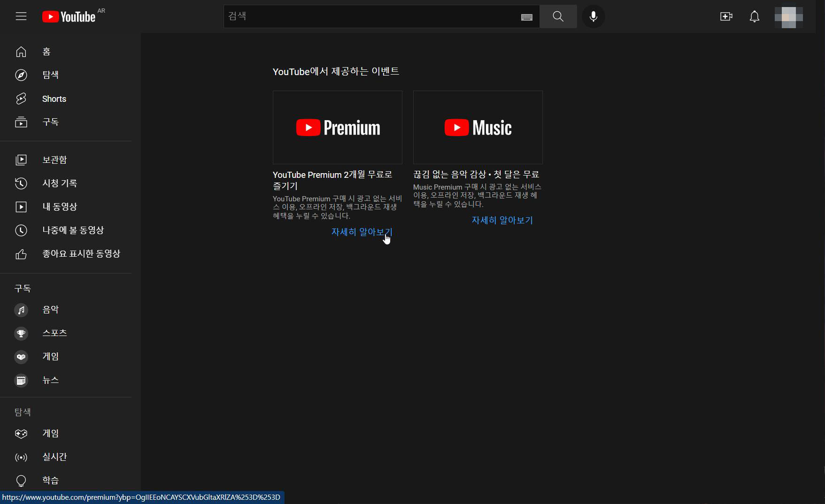
Task: Click 자세히 알아보기 under YouTube Premium
Action: click(x=362, y=232)
